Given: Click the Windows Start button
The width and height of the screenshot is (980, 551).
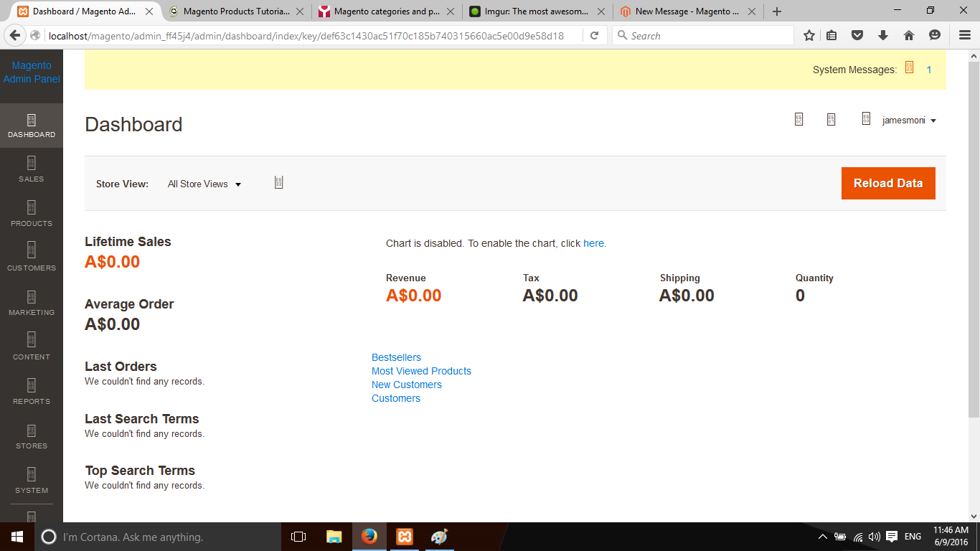Looking at the screenshot, I should coord(17,537).
